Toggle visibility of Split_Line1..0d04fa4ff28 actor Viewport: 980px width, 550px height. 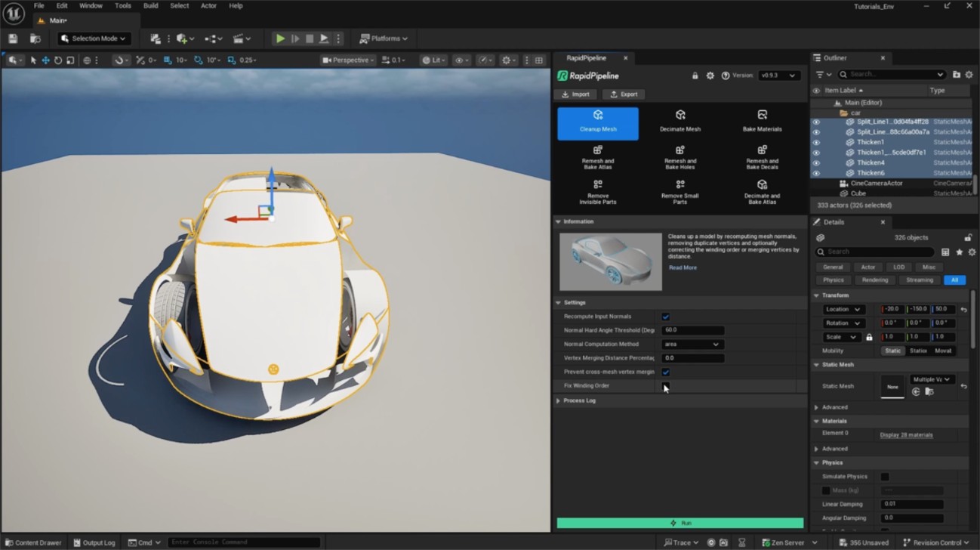click(x=816, y=122)
